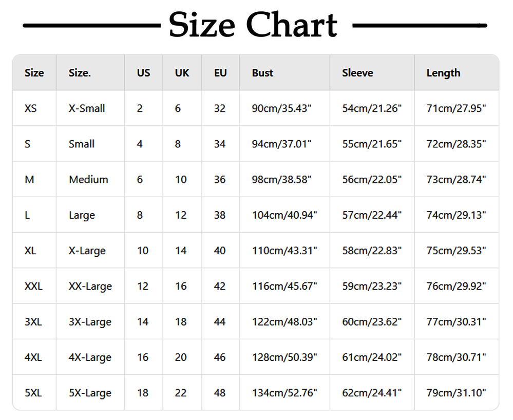Click the Size Chart title
This screenshot has height=420, width=513.
(x=253, y=25)
